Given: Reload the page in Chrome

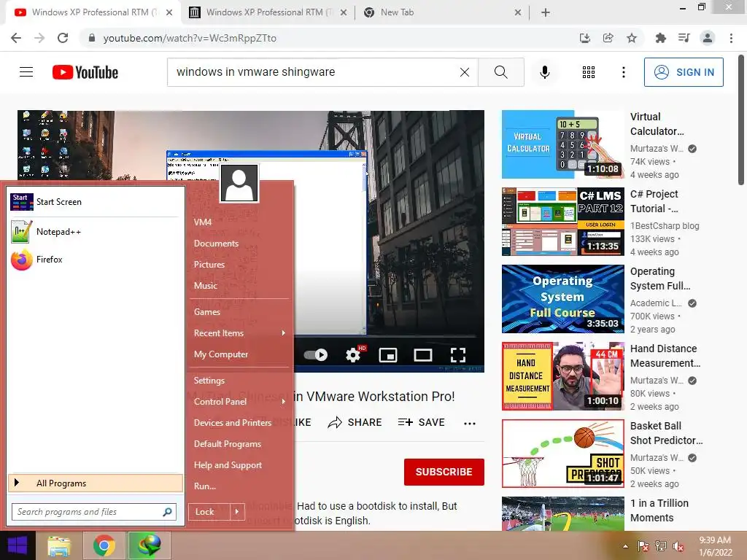Looking at the screenshot, I should tap(63, 38).
